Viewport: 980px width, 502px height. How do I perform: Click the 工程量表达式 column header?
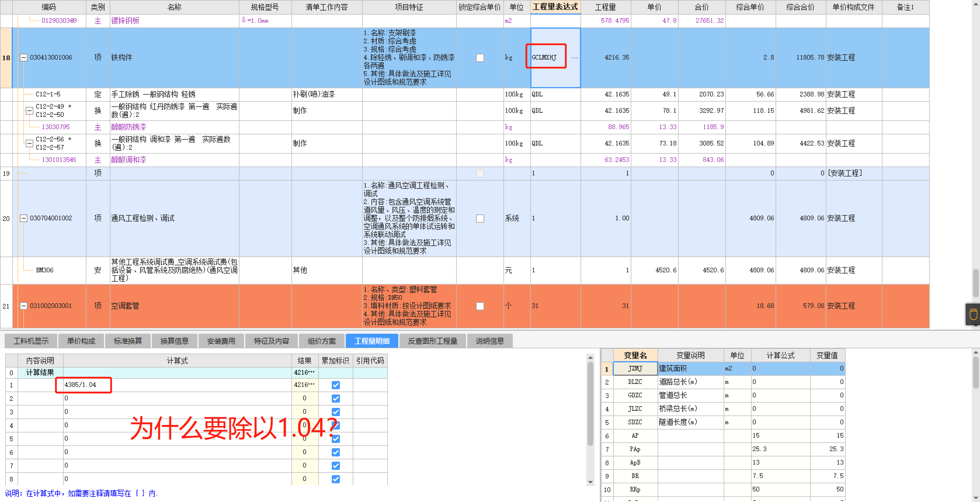pyautogui.click(x=555, y=7)
